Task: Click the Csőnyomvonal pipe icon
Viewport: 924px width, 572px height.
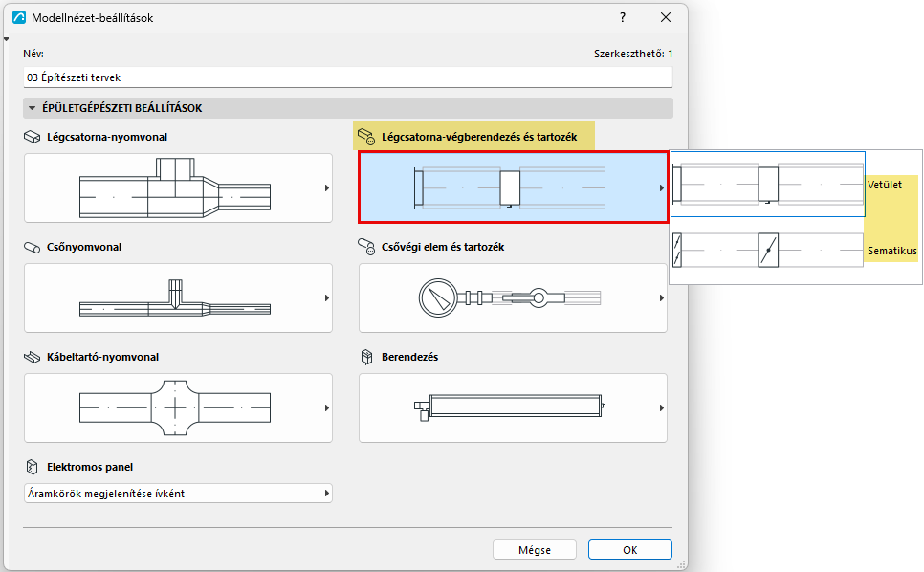Action: click(x=32, y=247)
